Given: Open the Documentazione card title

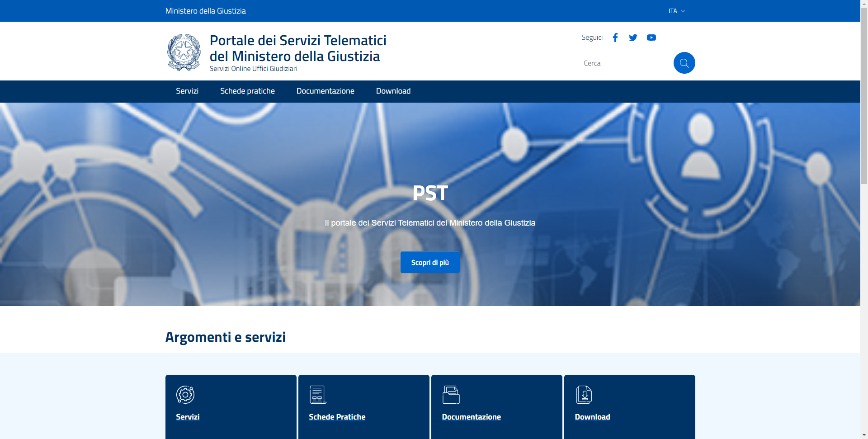Looking at the screenshot, I should pyautogui.click(x=471, y=417).
